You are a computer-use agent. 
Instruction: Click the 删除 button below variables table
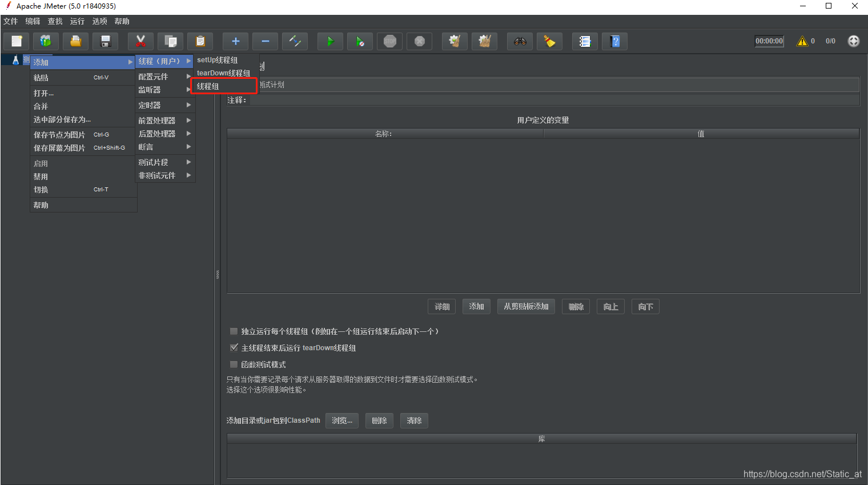tap(576, 307)
